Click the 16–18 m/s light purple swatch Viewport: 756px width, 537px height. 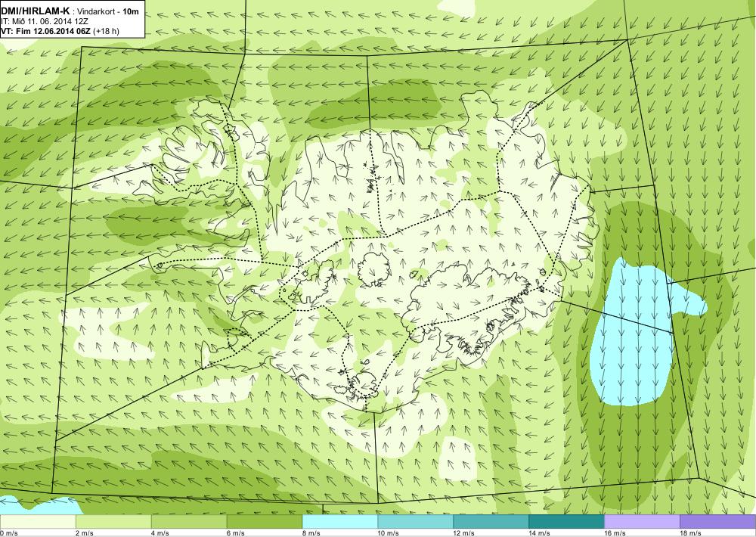point(642,522)
